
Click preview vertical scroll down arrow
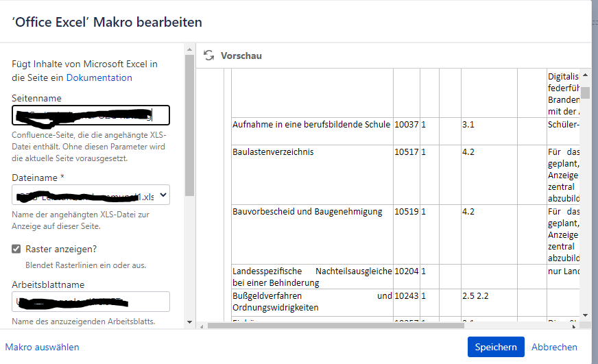point(586,315)
